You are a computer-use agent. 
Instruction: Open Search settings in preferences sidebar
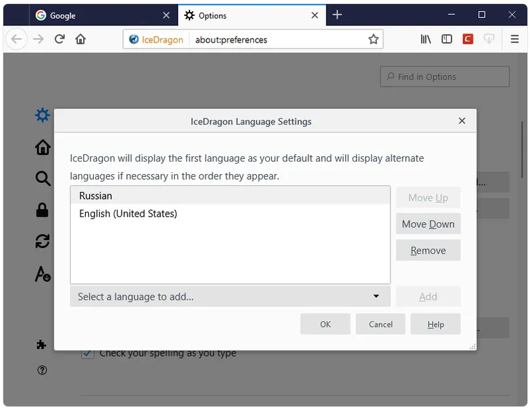point(43,178)
